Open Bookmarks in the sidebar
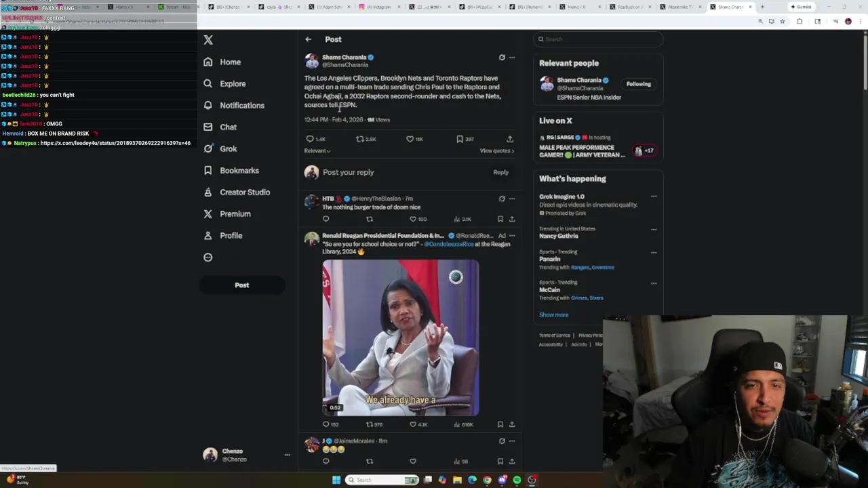 (x=231, y=171)
